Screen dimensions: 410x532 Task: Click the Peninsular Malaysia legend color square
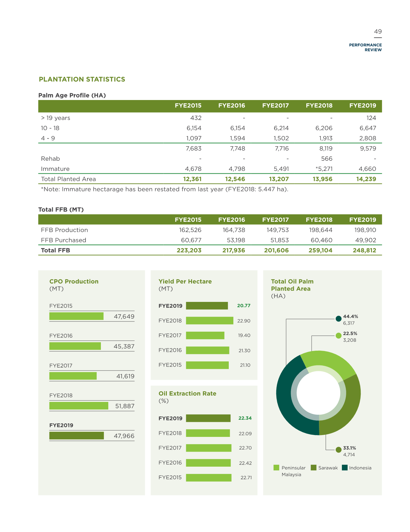tap(276, 468)
